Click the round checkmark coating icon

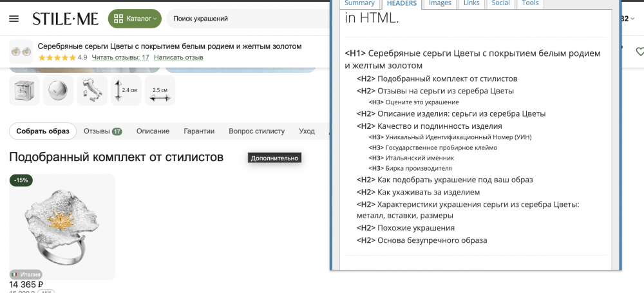click(x=59, y=90)
